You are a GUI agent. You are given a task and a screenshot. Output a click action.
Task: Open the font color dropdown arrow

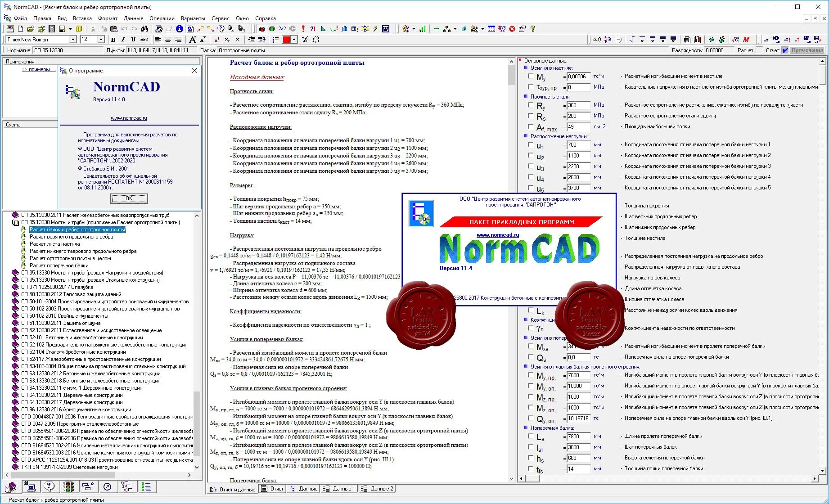point(294,40)
